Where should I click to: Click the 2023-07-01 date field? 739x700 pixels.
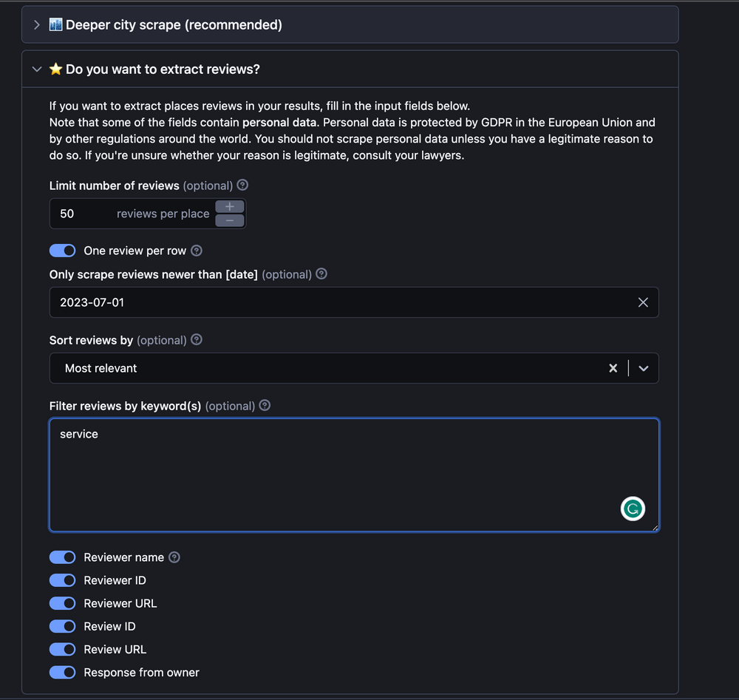(x=354, y=302)
